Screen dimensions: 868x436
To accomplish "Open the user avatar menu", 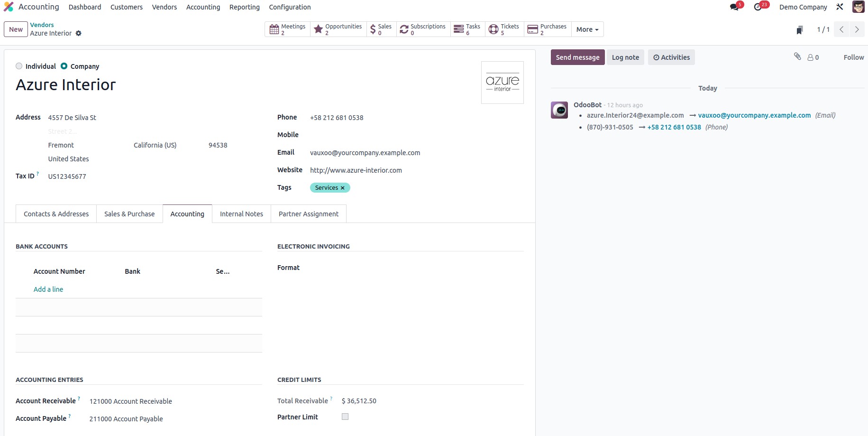I will [858, 7].
